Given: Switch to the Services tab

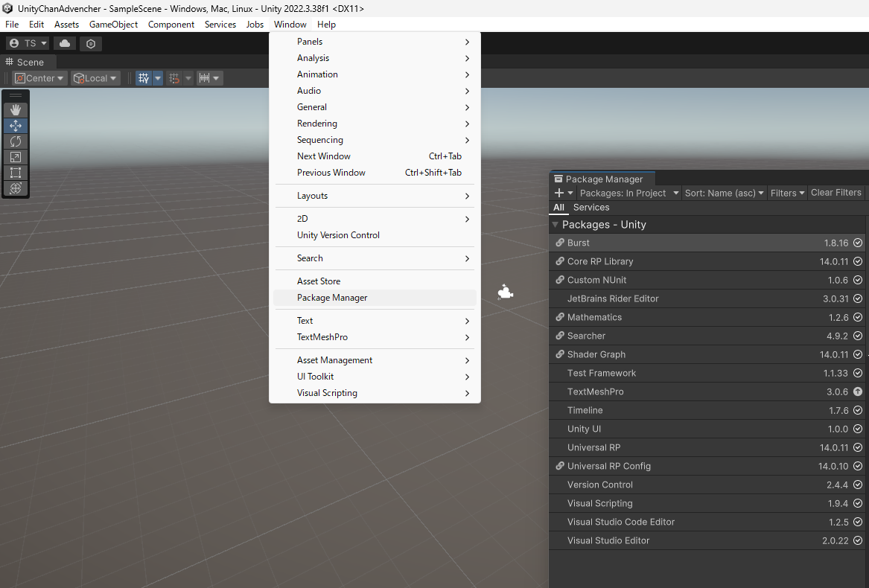Looking at the screenshot, I should [x=591, y=208].
